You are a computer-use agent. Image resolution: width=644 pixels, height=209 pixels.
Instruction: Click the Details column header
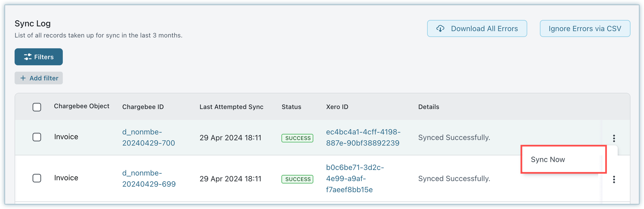coord(428,107)
